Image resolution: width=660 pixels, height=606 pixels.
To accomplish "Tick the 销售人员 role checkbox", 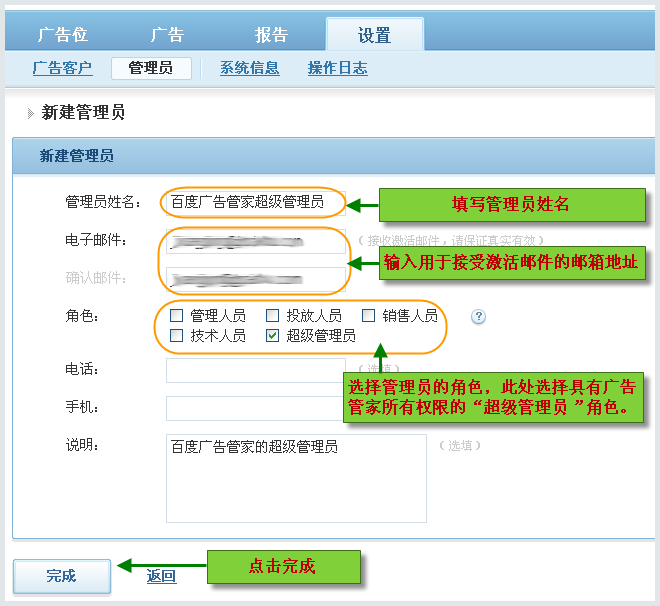I will [368, 316].
